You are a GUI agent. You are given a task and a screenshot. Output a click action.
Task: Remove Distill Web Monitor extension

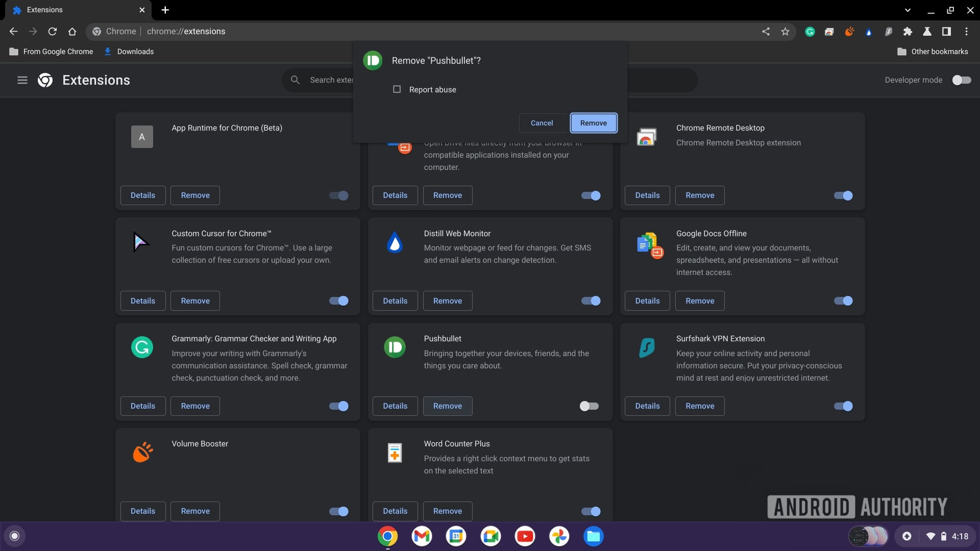pyautogui.click(x=448, y=301)
